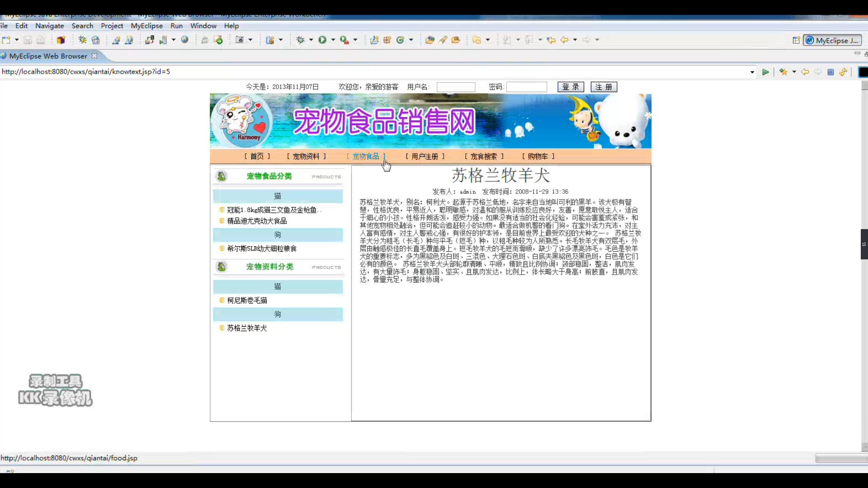Click the Open Perspective icon

(796, 40)
